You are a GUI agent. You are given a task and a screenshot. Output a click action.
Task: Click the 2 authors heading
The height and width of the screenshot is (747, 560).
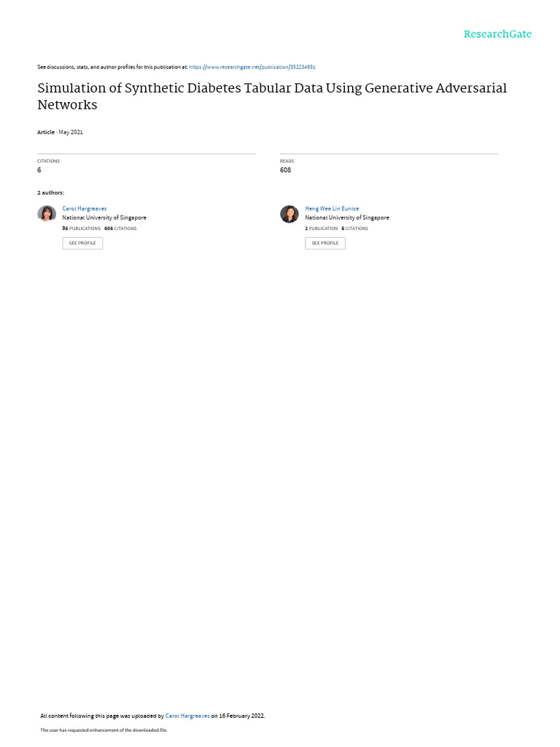(x=51, y=193)
